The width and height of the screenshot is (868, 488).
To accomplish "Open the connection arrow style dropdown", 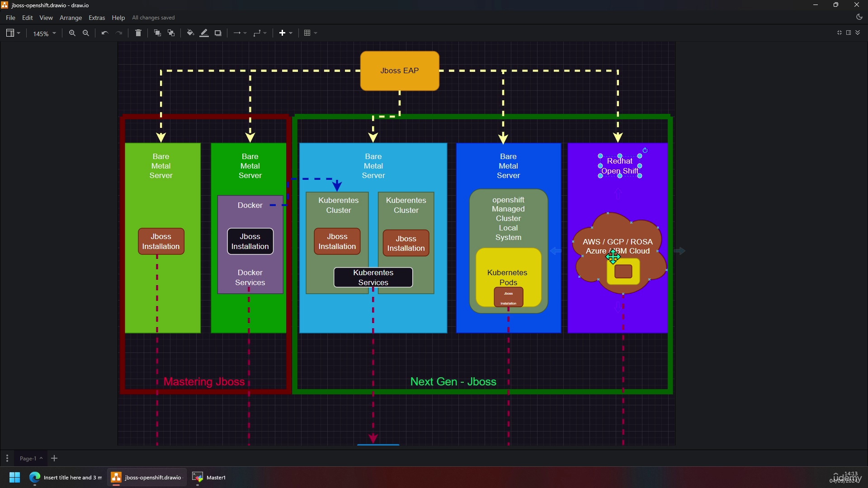I will [240, 33].
